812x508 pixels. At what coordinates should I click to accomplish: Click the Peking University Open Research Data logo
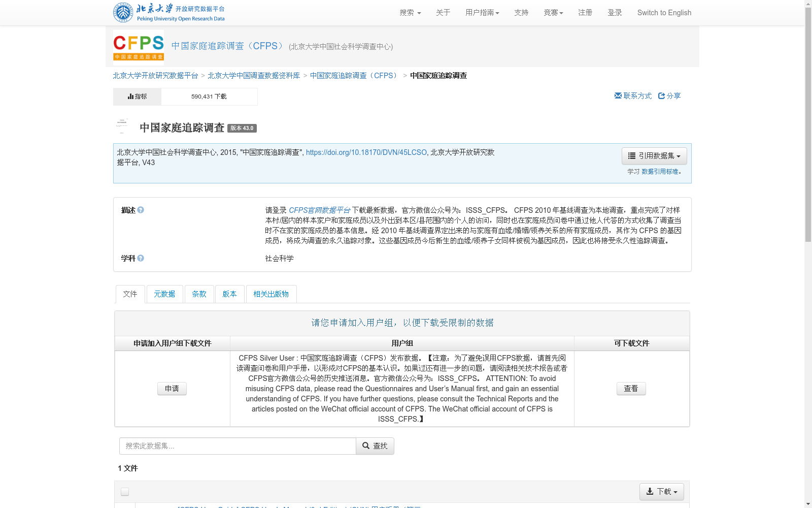[x=169, y=13]
